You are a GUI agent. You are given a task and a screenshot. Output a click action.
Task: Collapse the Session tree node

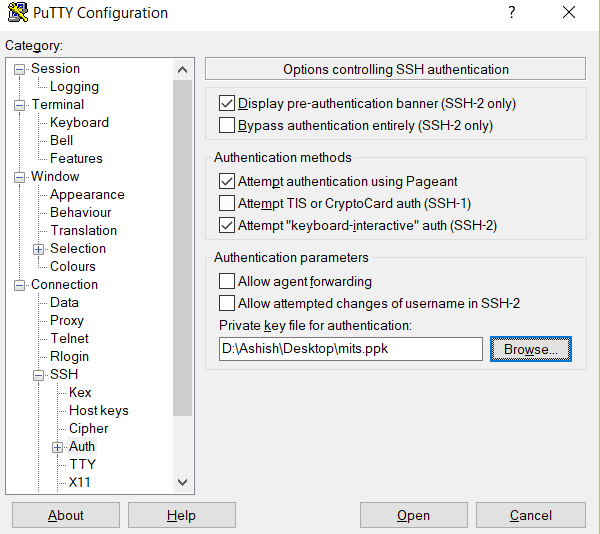[x=19, y=70]
